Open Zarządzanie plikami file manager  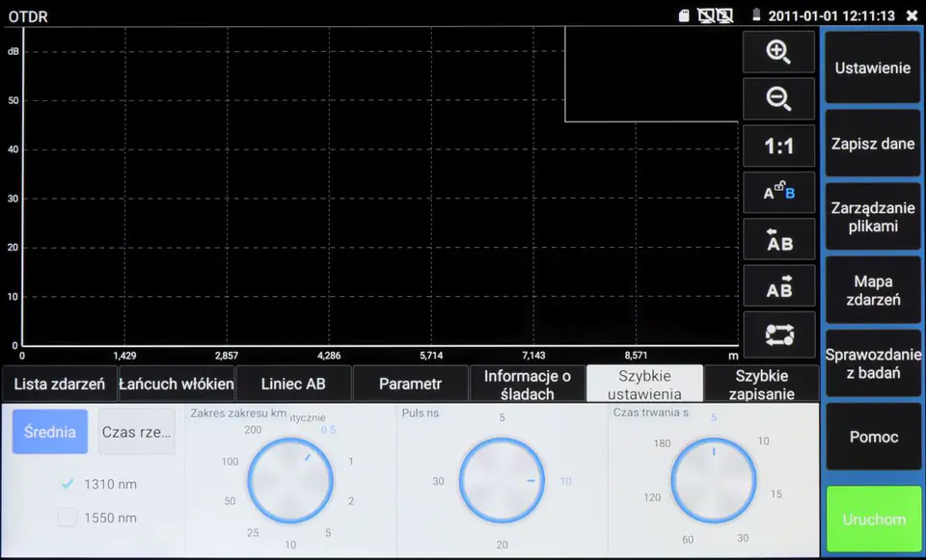873,217
